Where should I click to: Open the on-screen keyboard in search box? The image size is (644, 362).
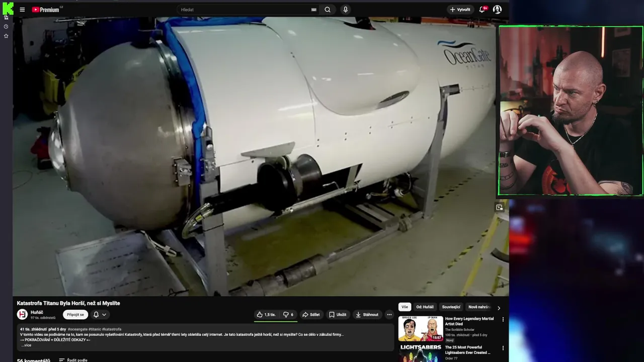(x=314, y=10)
